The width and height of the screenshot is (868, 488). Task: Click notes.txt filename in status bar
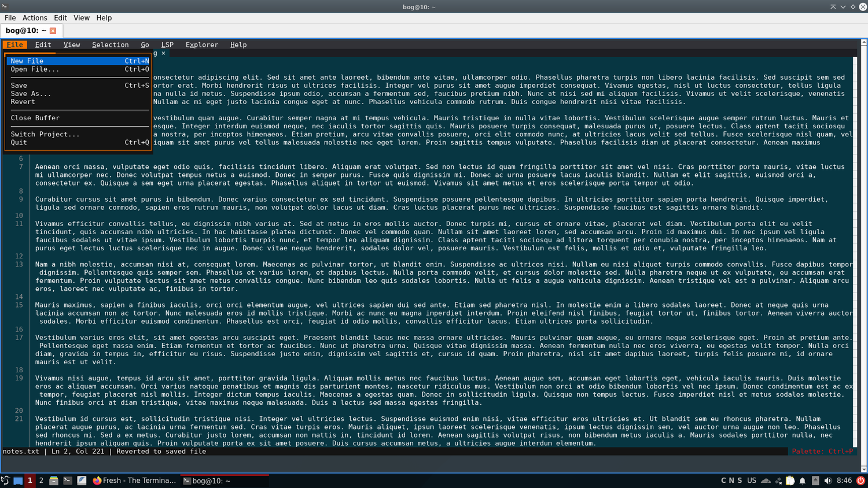click(21, 451)
